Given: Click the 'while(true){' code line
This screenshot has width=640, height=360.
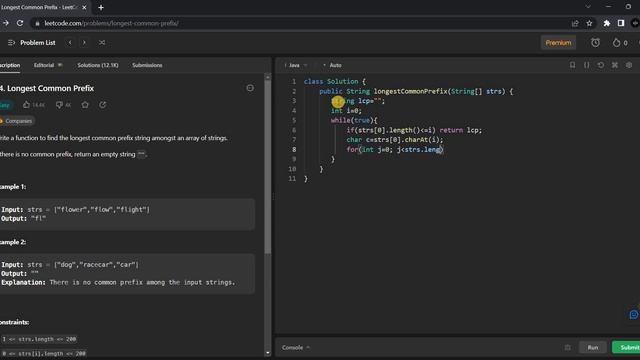Looking at the screenshot, I should 354,120.
